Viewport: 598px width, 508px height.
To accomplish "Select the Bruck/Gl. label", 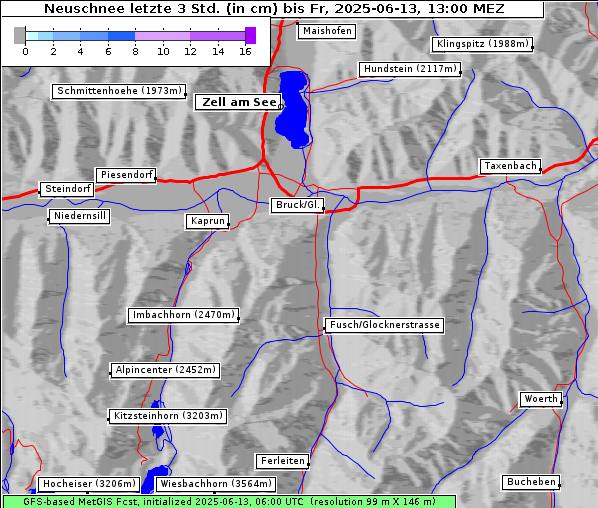I will (x=297, y=205).
